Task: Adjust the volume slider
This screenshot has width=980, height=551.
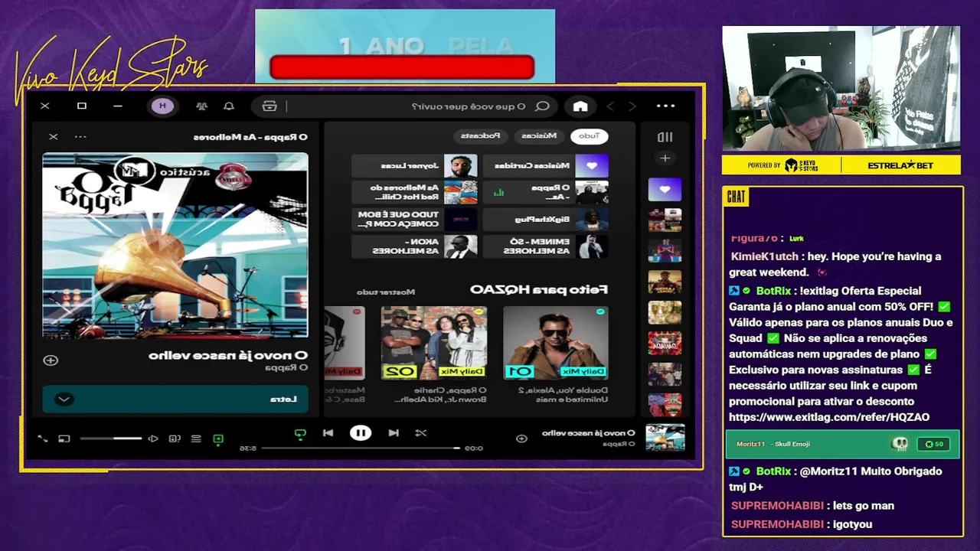Action: [111, 439]
